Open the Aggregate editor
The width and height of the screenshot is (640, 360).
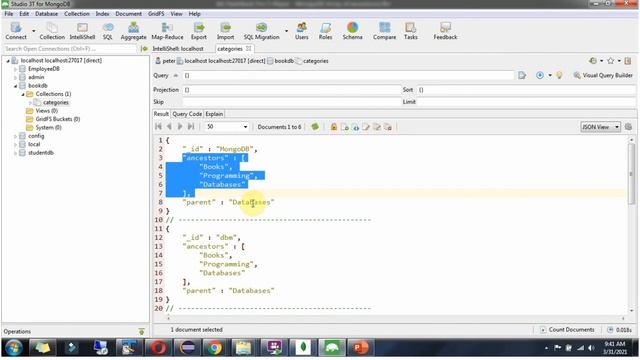click(x=133, y=31)
